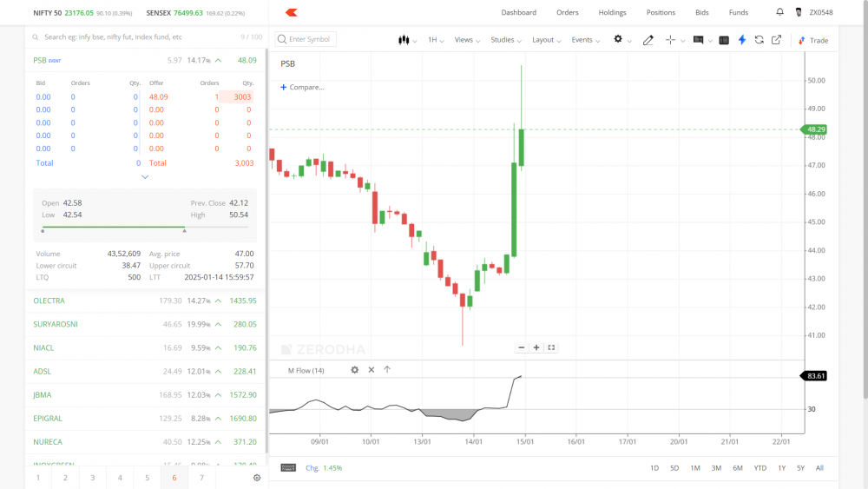
Task: Switch to watchlist tab 1
Action: [x=38, y=478]
